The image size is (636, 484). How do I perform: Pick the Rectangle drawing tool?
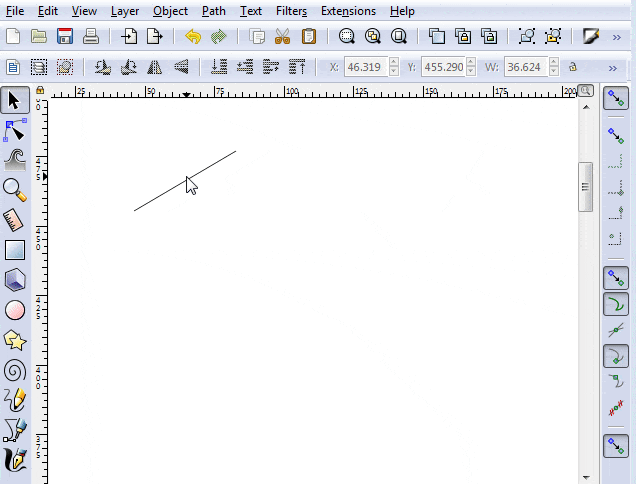pyautogui.click(x=15, y=250)
